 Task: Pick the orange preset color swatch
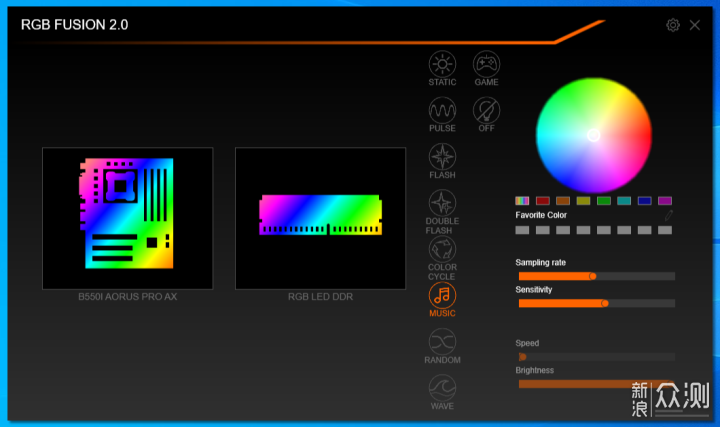point(563,201)
